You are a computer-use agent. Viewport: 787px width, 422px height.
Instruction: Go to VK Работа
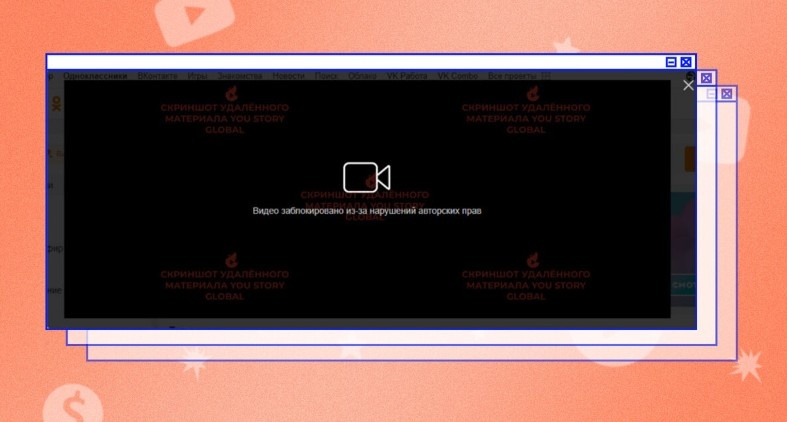(407, 76)
